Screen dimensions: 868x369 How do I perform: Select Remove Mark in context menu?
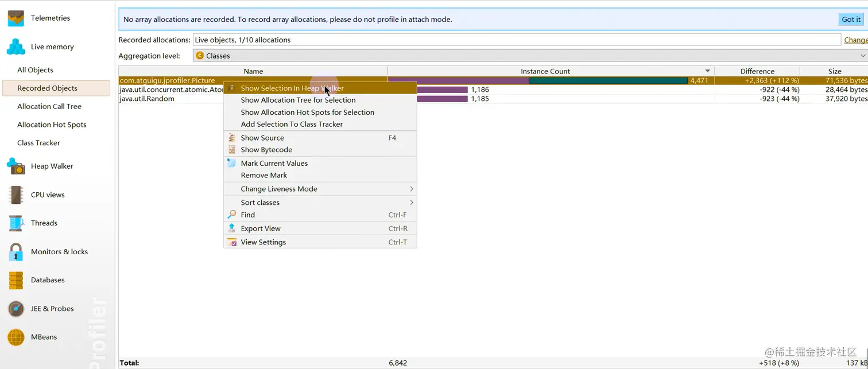coord(320,175)
